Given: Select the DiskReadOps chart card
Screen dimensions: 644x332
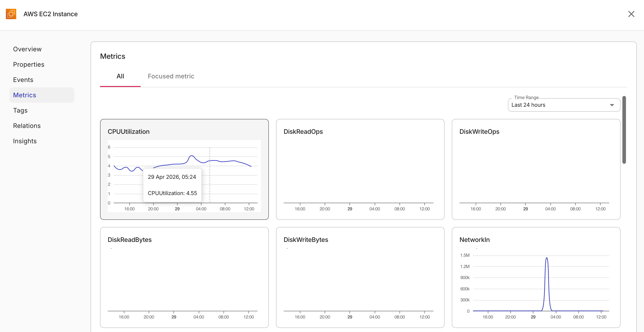Looking at the screenshot, I should point(360,169).
